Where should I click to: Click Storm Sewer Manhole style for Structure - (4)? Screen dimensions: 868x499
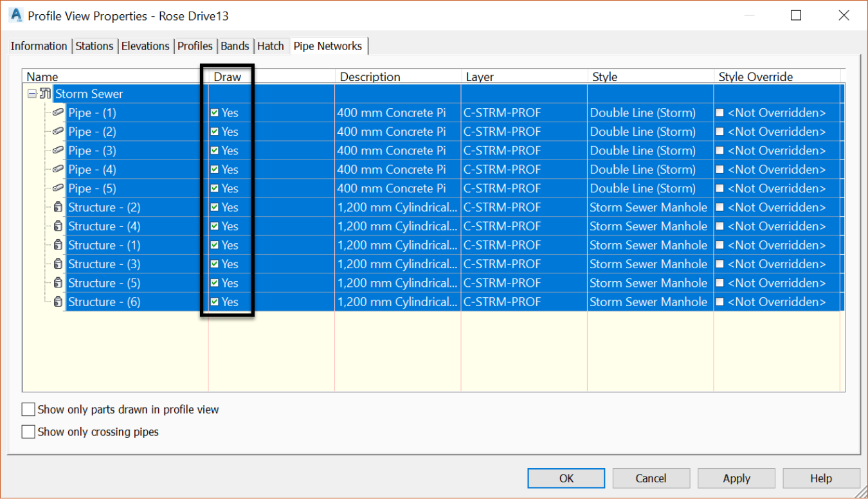coord(648,226)
